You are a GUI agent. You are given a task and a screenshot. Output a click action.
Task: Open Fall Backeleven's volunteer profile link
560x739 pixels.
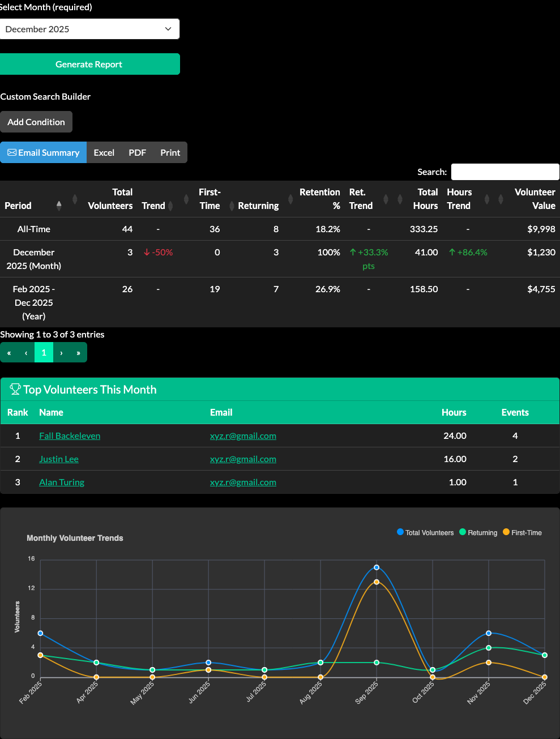[70, 436]
